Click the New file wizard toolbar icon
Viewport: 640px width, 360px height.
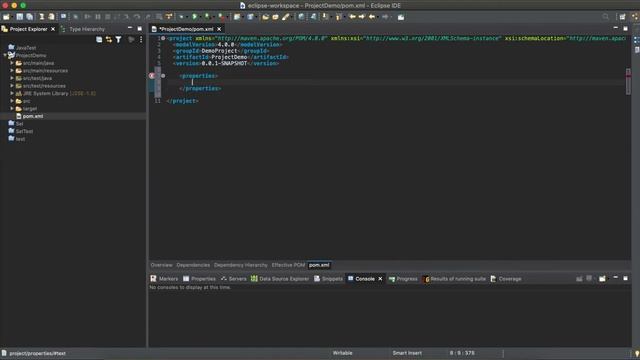(x=6, y=17)
